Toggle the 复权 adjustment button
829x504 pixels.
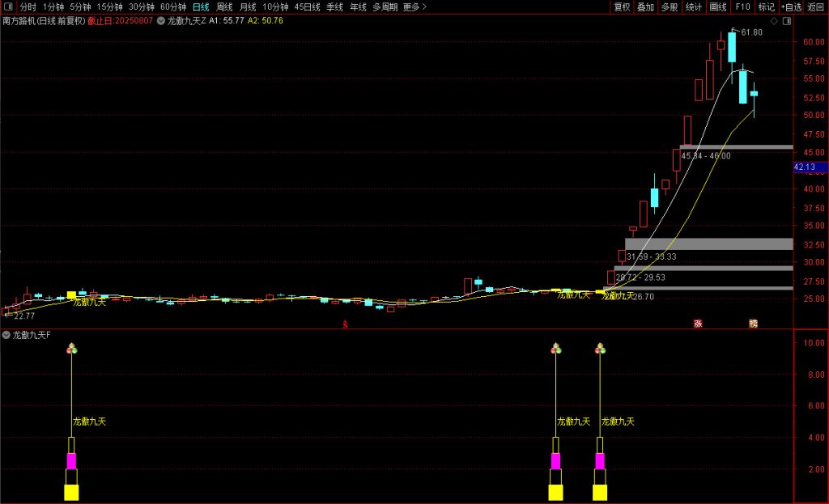[x=622, y=7]
